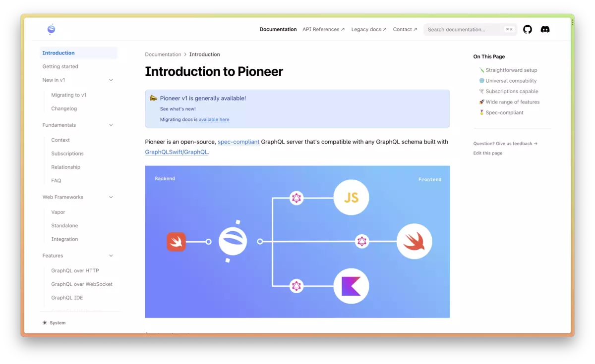Open API References external link

[324, 29]
